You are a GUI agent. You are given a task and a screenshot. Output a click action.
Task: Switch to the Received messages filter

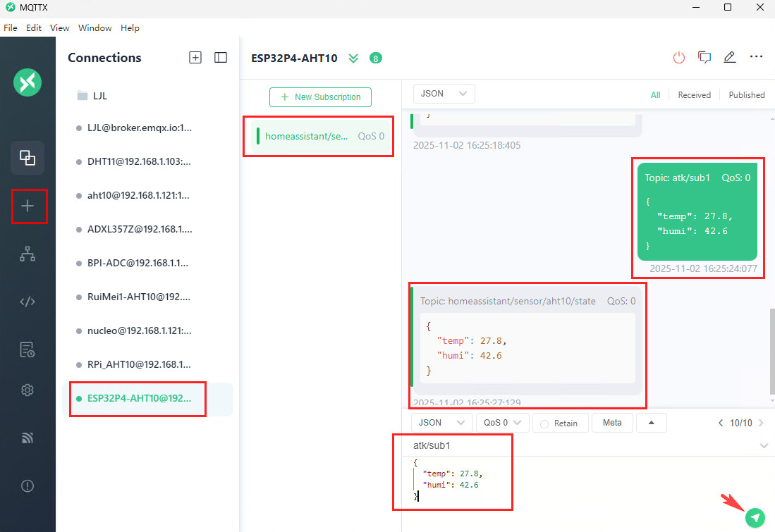coord(694,95)
